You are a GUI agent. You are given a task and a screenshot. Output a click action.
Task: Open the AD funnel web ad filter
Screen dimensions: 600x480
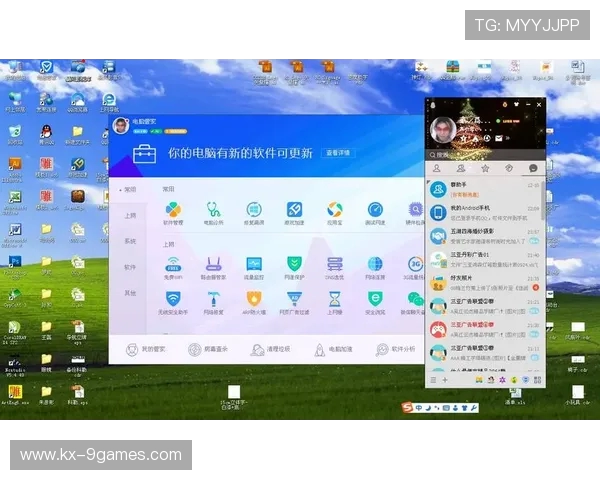pyautogui.click(x=294, y=299)
